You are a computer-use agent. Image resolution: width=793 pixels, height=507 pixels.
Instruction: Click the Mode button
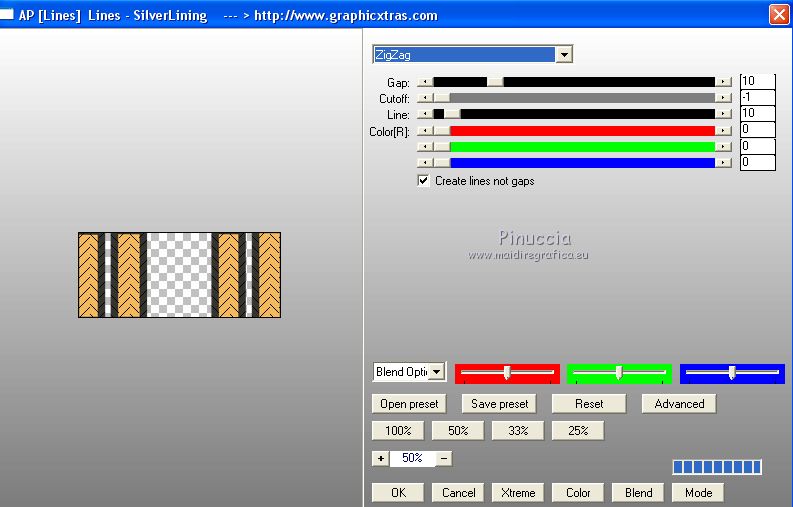[x=698, y=493]
